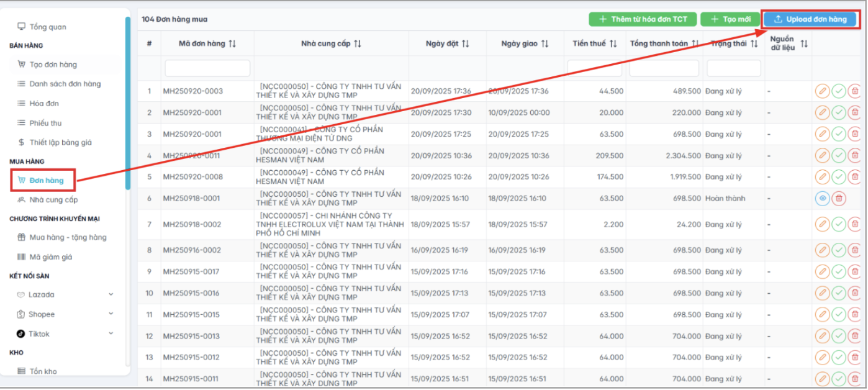Click the Tiktok channel icon in the sidebar
Viewport: 868px width, 390px height.
(x=20, y=333)
